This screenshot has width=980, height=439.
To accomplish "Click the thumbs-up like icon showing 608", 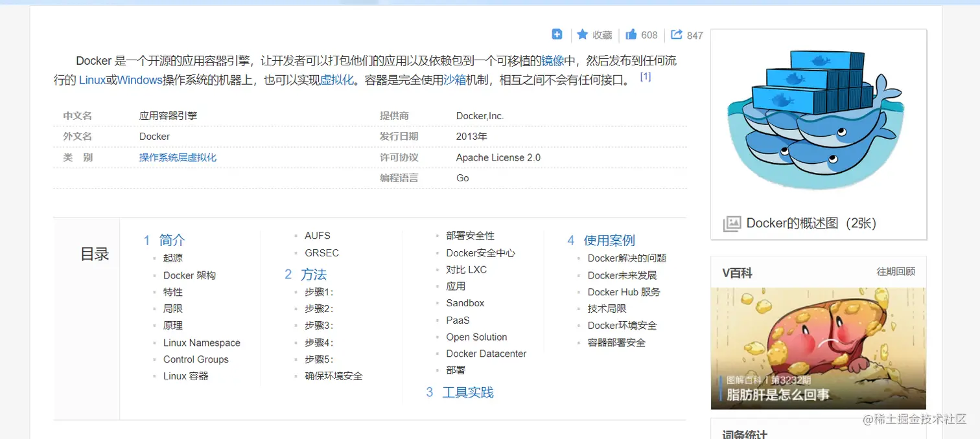I will [631, 34].
